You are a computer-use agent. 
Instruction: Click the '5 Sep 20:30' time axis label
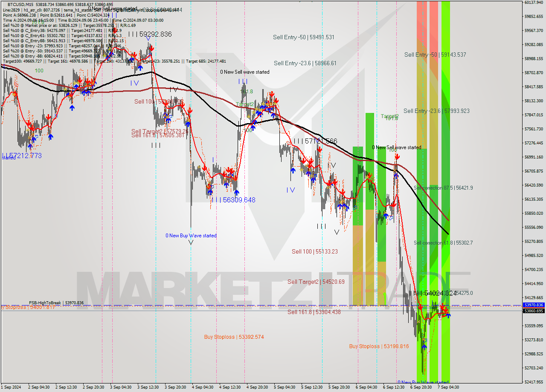coord(339,387)
